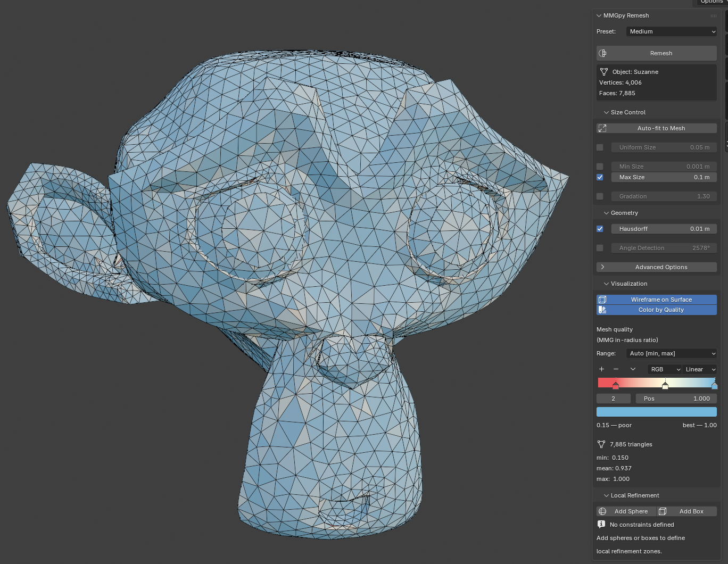Open the Preset dropdown showing Medium

(x=672, y=31)
